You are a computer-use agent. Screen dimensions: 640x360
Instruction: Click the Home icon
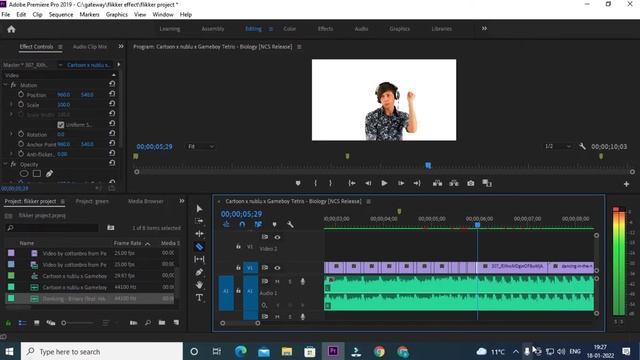click(x=11, y=29)
